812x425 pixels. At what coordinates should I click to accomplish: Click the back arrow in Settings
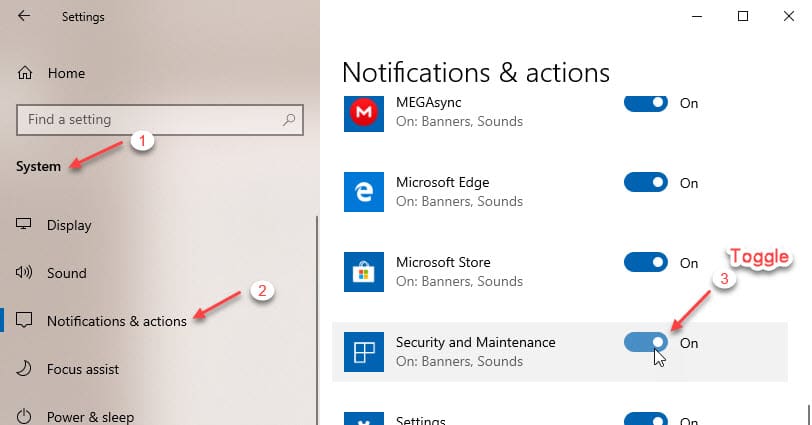coord(24,16)
